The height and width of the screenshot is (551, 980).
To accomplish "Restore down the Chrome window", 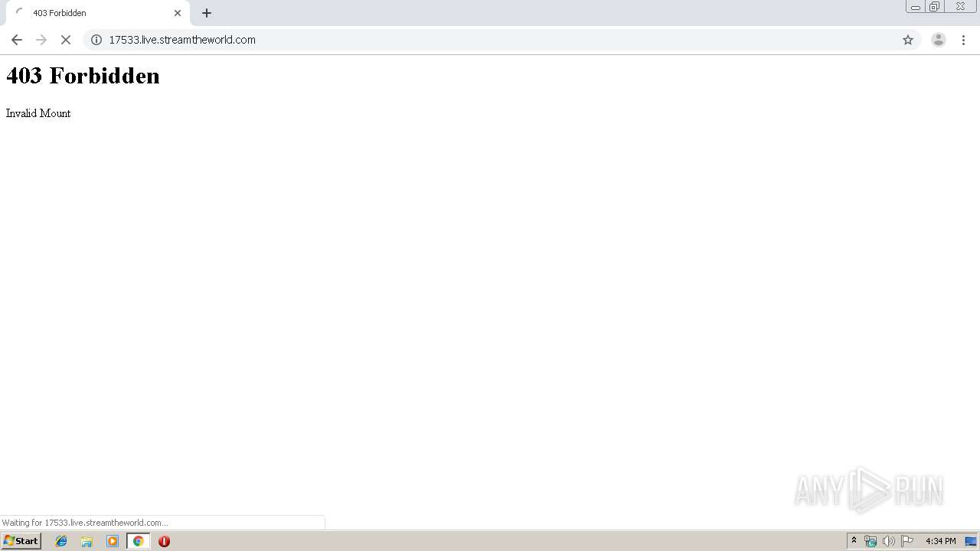I will point(934,7).
